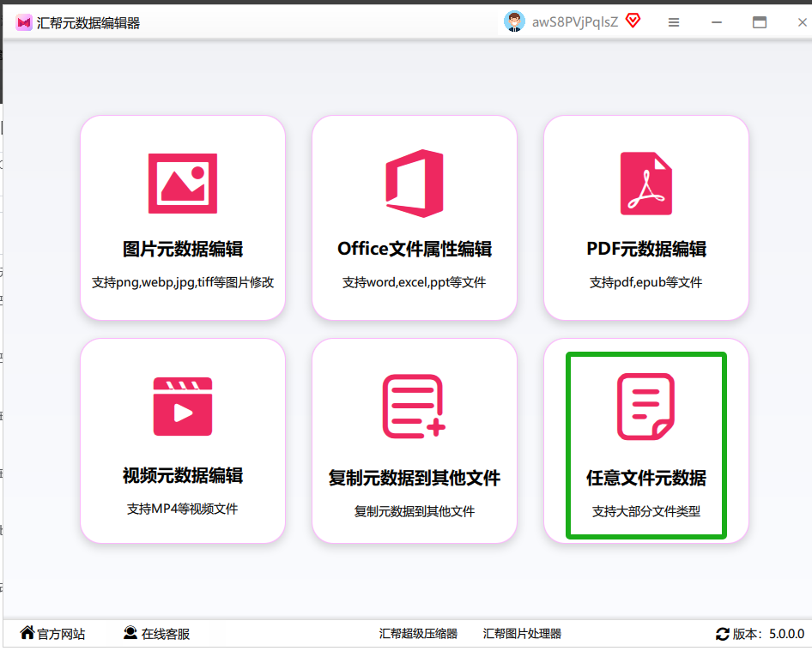Click the username awS8PVjPqlsZ
The width and height of the screenshot is (812, 651).
click(x=575, y=22)
